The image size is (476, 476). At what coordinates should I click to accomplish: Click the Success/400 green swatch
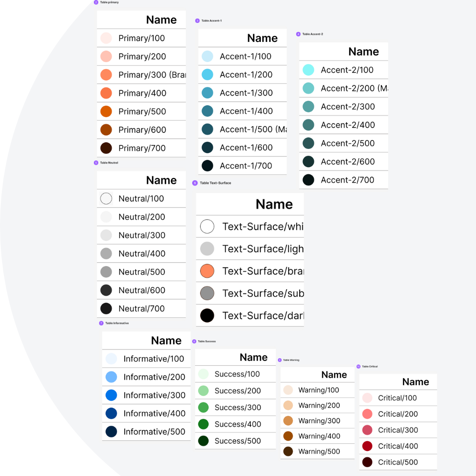[203, 424]
